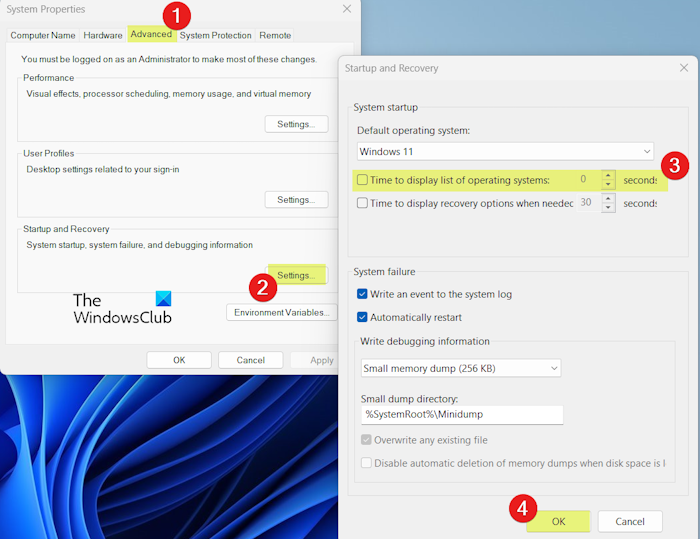Image resolution: width=700 pixels, height=539 pixels.
Task: Open the Hardware tab
Action: [103, 35]
